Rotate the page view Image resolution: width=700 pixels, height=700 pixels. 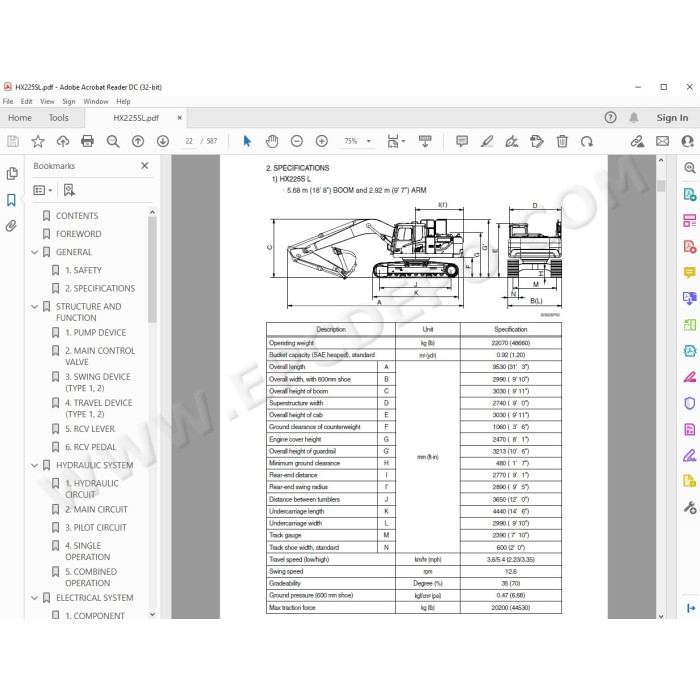(x=587, y=142)
